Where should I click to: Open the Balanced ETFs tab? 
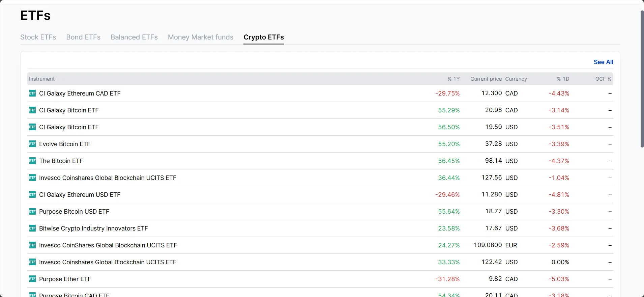(x=134, y=37)
